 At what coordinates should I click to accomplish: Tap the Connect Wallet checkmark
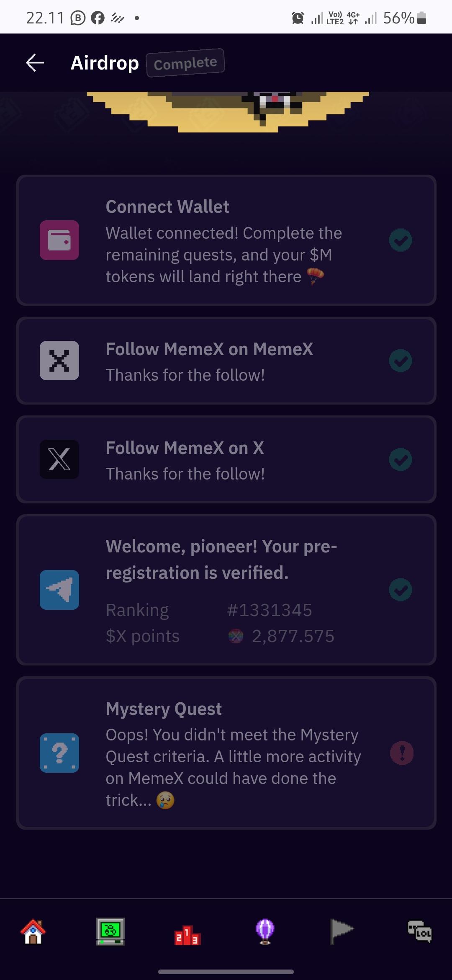coord(401,240)
